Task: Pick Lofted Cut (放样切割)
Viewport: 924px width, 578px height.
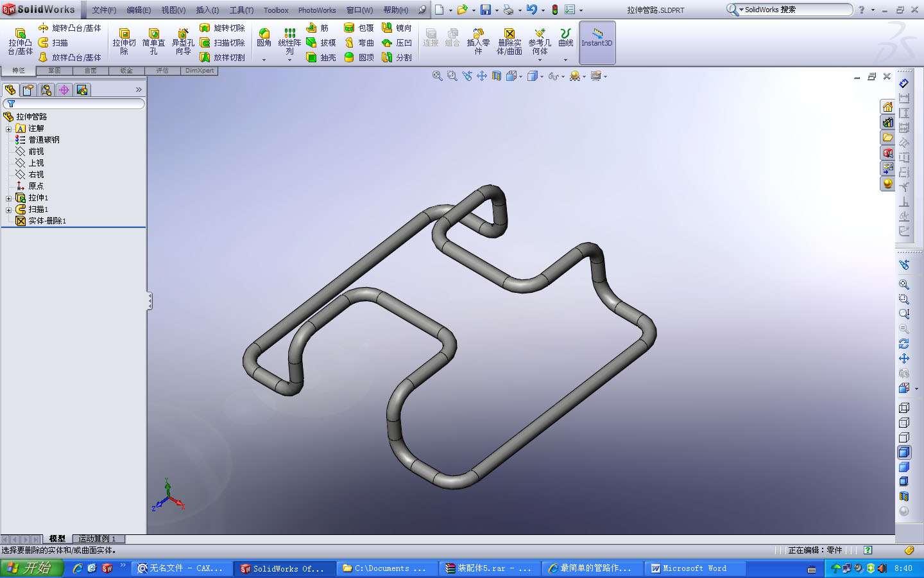Action: 222,58
